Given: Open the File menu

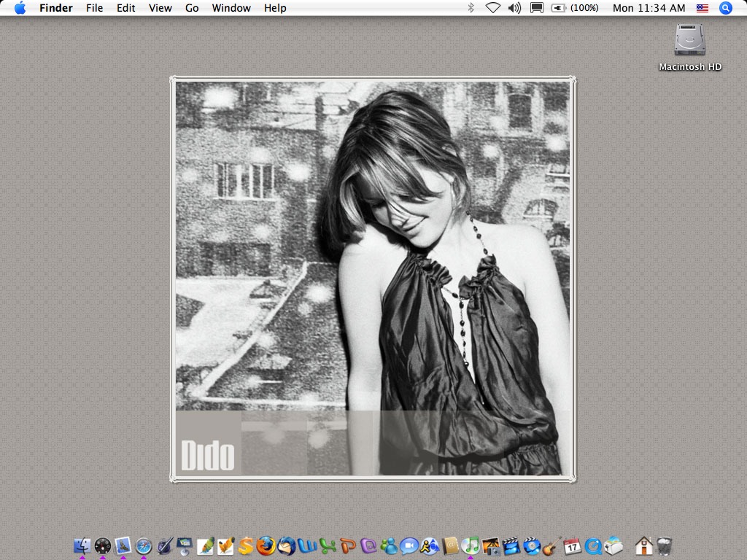Looking at the screenshot, I should [x=94, y=7].
